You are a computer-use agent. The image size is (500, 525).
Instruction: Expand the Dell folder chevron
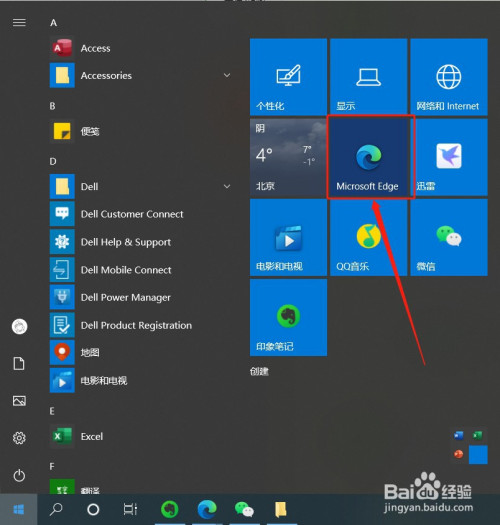(227, 186)
